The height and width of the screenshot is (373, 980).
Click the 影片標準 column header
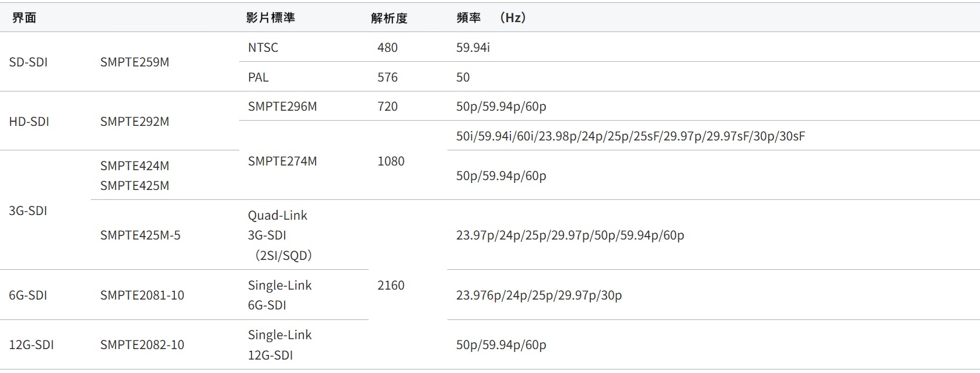pyautogui.click(x=270, y=17)
